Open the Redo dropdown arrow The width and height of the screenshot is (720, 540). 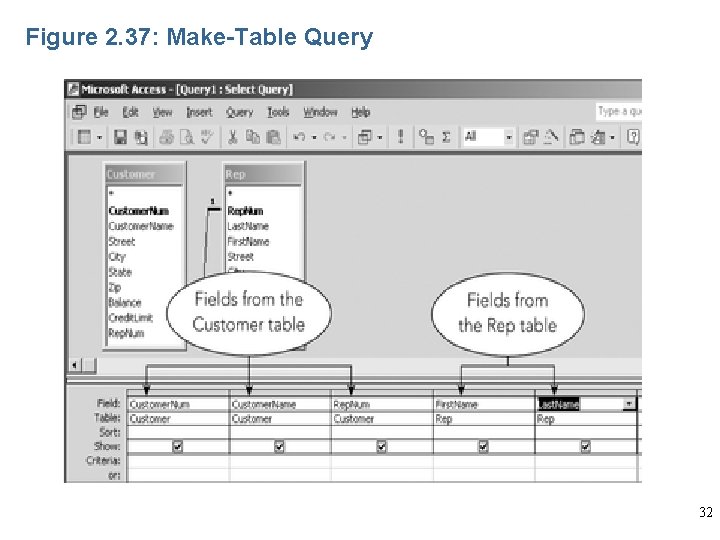pyautogui.click(x=344, y=137)
